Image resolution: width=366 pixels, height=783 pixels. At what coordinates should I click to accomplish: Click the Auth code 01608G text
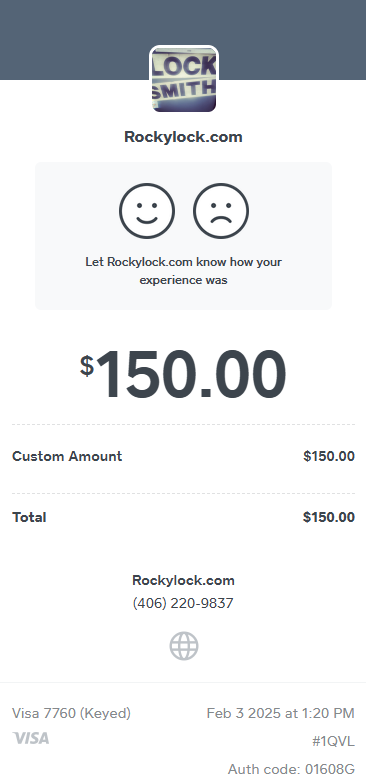pos(292,769)
